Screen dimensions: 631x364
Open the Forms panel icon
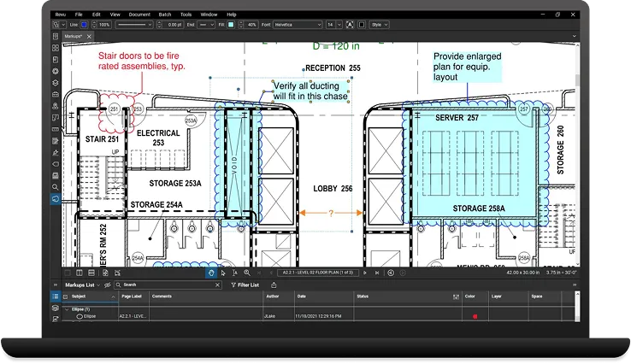(56, 141)
